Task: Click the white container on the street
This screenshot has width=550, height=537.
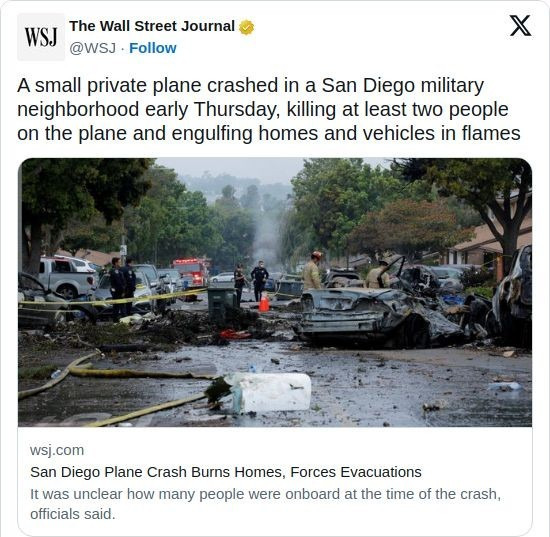Action: (270, 392)
